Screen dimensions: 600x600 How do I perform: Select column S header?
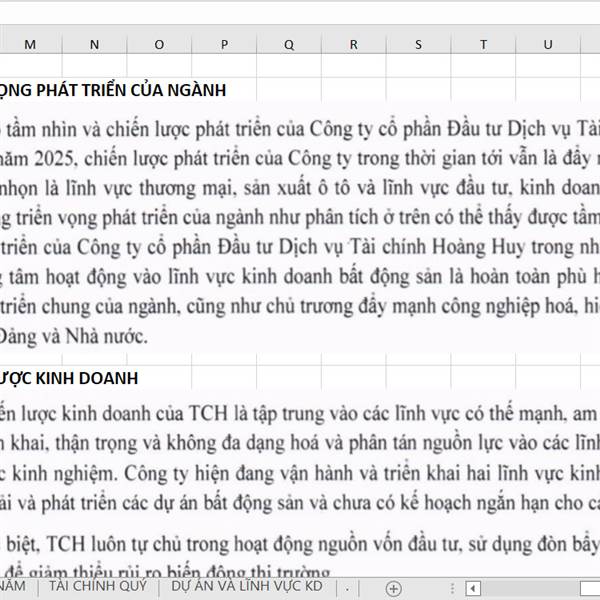click(419, 44)
